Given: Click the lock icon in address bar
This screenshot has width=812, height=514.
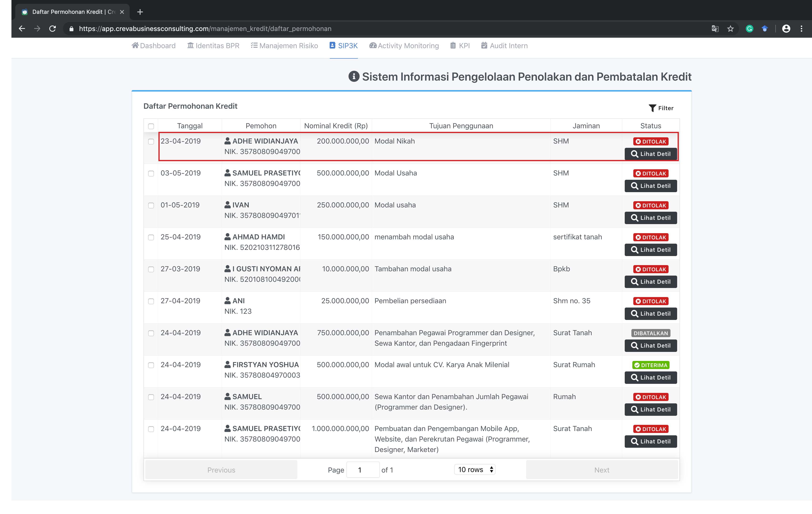Looking at the screenshot, I should point(71,29).
